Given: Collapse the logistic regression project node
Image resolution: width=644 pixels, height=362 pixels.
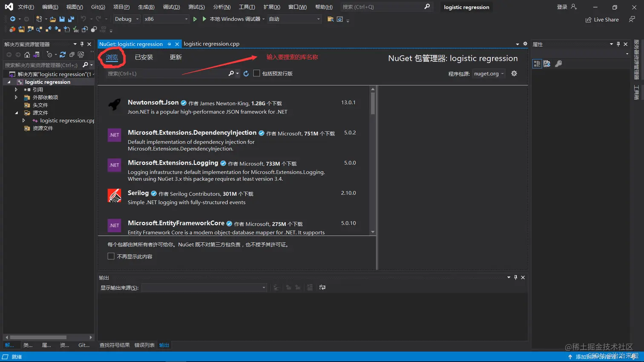Looking at the screenshot, I should tap(9, 82).
